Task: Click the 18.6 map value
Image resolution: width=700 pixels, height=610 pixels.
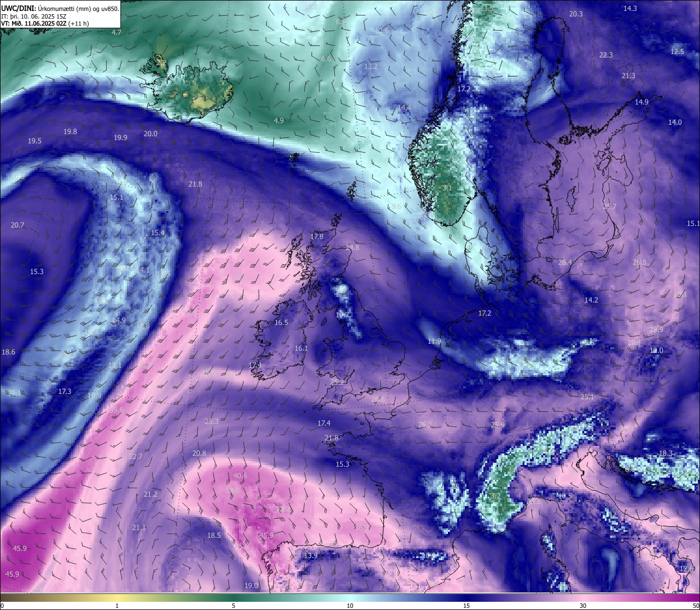Action: 9,352
